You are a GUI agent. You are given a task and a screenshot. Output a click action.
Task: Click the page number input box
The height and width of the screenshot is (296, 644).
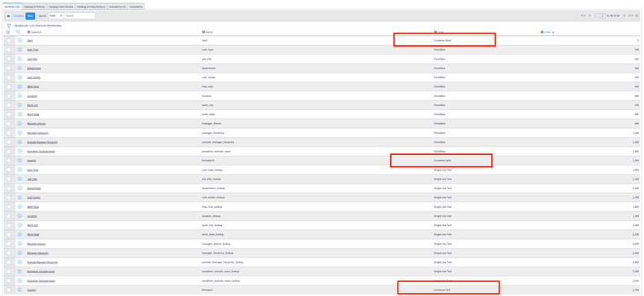600,15
